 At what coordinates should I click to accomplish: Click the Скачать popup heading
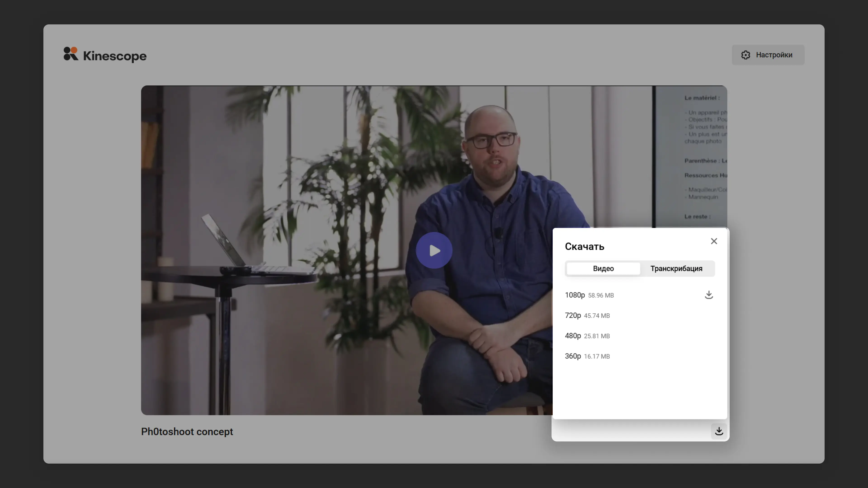click(584, 246)
